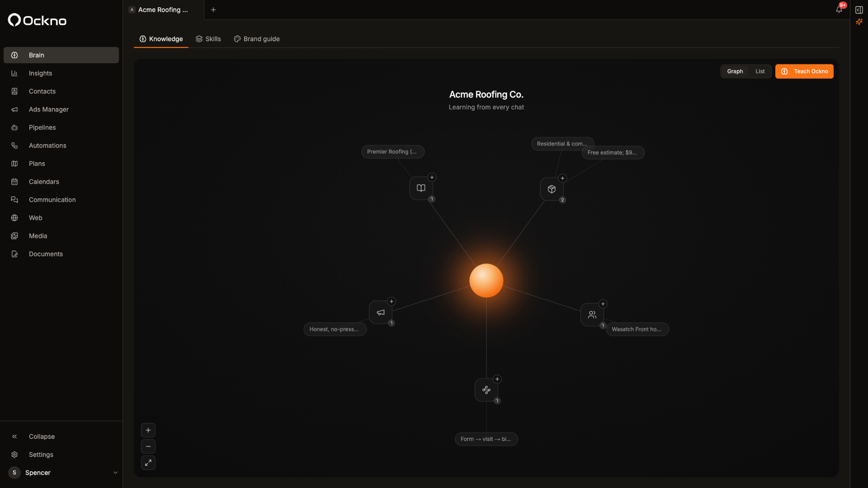Zoom out of the graph
Image resolution: width=868 pixels, height=488 pixels.
[x=148, y=446]
